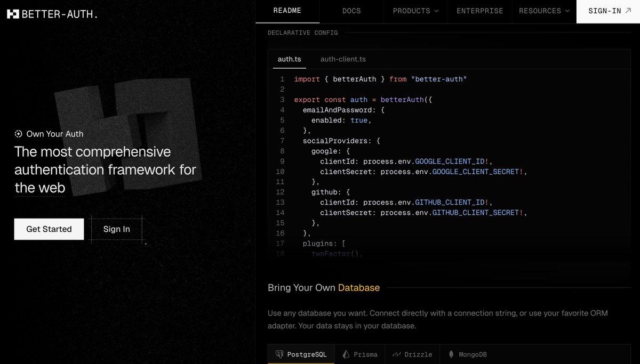Image resolution: width=640 pixels, height=364 pixels.
Task: Click the line containing GOOGLE_CLIENT_ID
Action: pyautogui.click(x=406, y=161)
